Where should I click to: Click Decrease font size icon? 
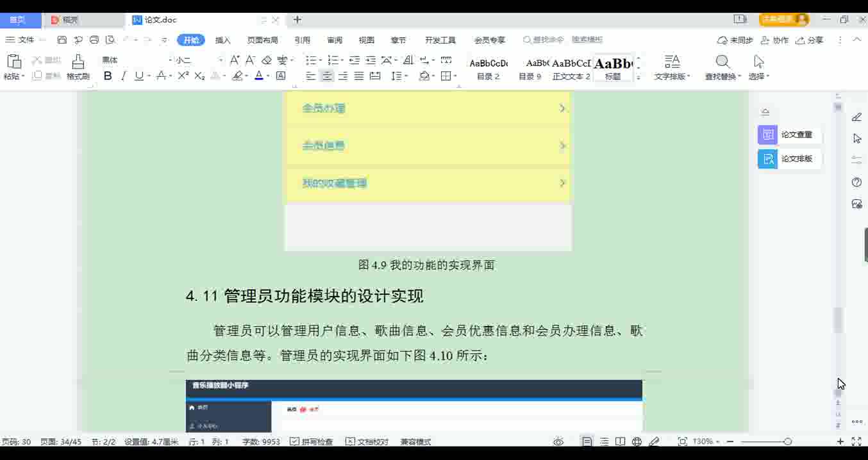click(250, 60)
